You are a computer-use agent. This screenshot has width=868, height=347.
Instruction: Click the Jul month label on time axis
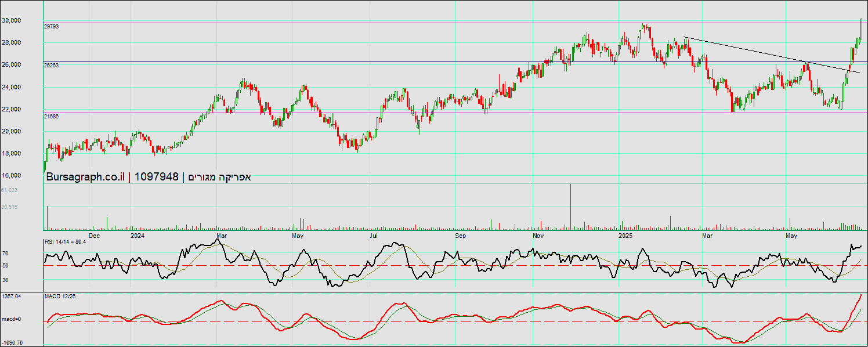pos(374,236)
